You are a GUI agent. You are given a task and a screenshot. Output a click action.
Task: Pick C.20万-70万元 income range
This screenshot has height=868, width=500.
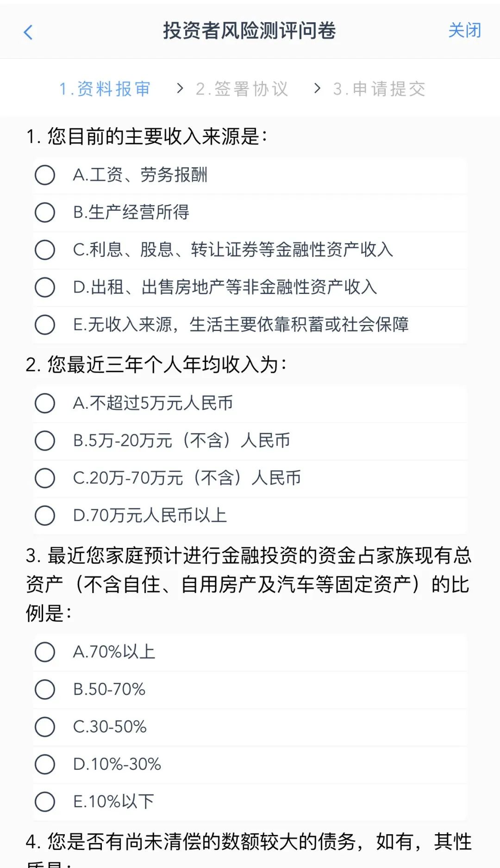tap(45, 478)
